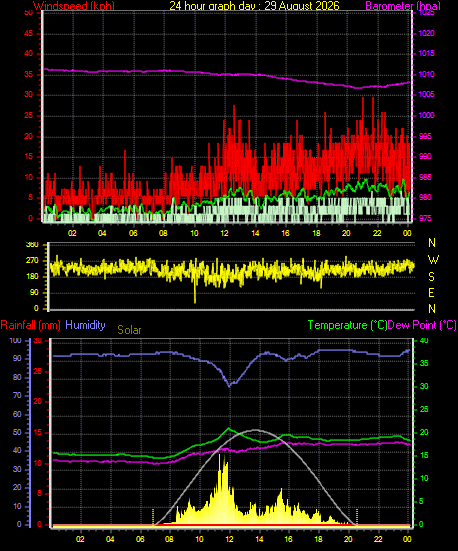Image resolution: width=458 pixels, height=551 pixels.
Task: Click the 'Windspeed (kph)' axis label
Action: (74, 6)
